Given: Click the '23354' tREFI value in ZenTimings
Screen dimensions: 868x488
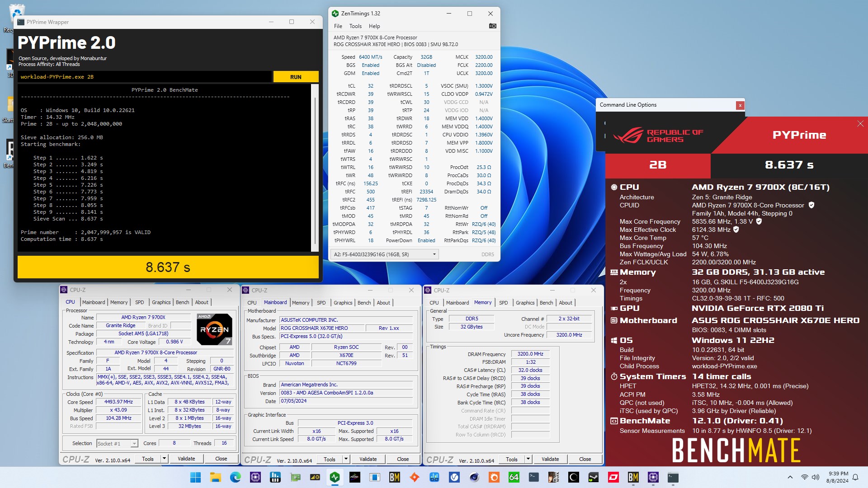Looking at the screenshot, I should point(426,192).
